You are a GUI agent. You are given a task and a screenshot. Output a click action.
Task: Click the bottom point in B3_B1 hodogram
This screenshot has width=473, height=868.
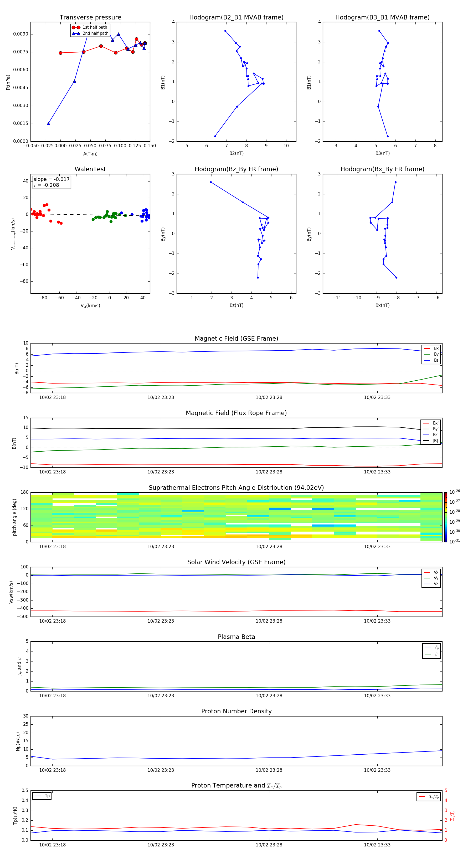(388, 137)
